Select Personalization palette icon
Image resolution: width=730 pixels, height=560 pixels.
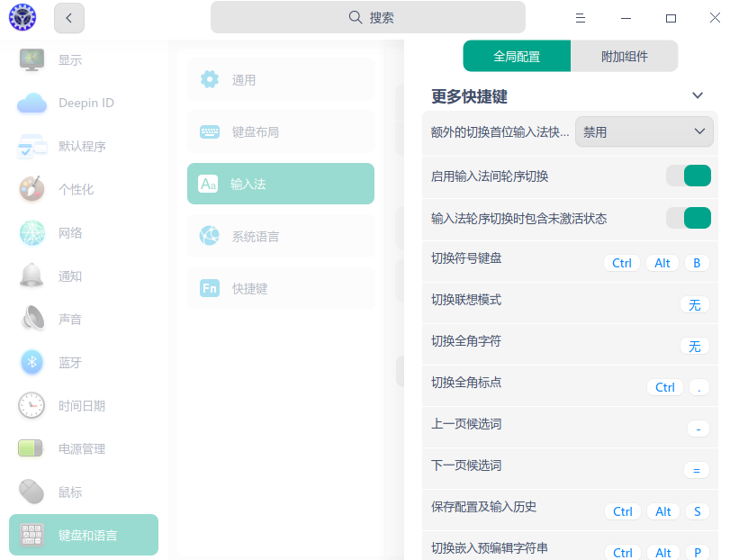(x=32, y=190)
